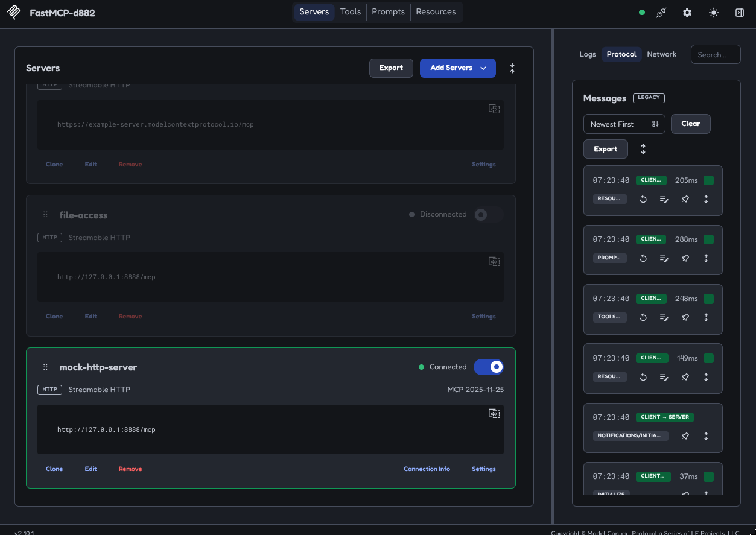Click the NOTIFICATIONS/INITIA... method badge

[x=631, y=436]
